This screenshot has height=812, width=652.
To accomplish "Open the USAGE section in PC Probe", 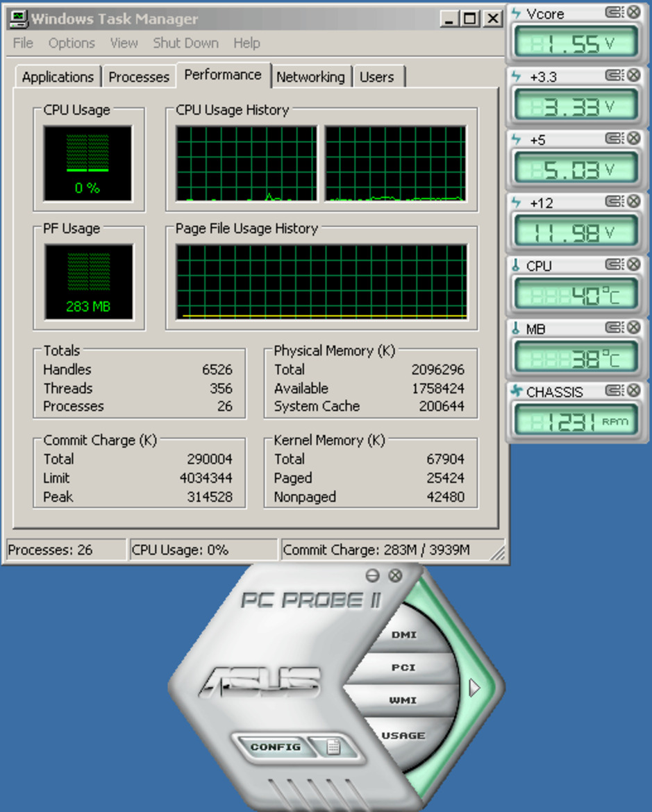I will click(403, 736).
